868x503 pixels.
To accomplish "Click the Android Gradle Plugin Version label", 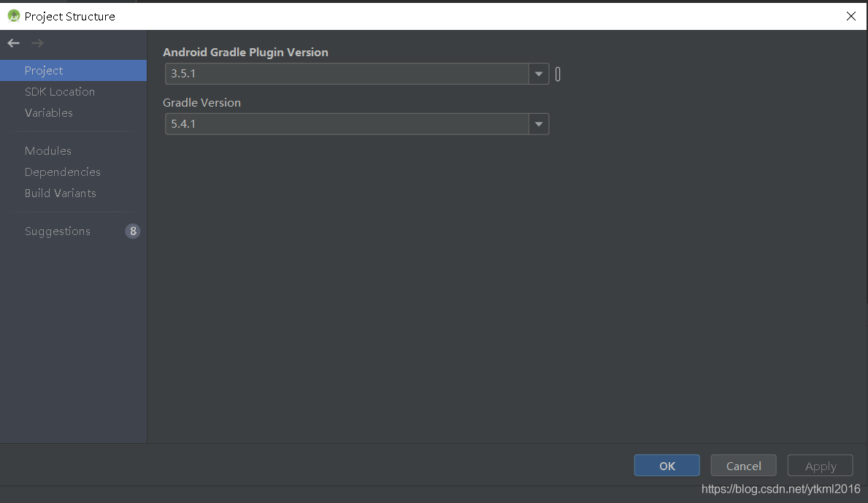I will [245, 52].
